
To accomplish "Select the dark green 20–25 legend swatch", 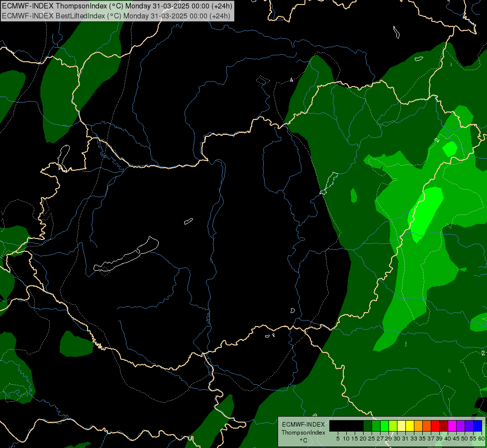I will [368, 426].
